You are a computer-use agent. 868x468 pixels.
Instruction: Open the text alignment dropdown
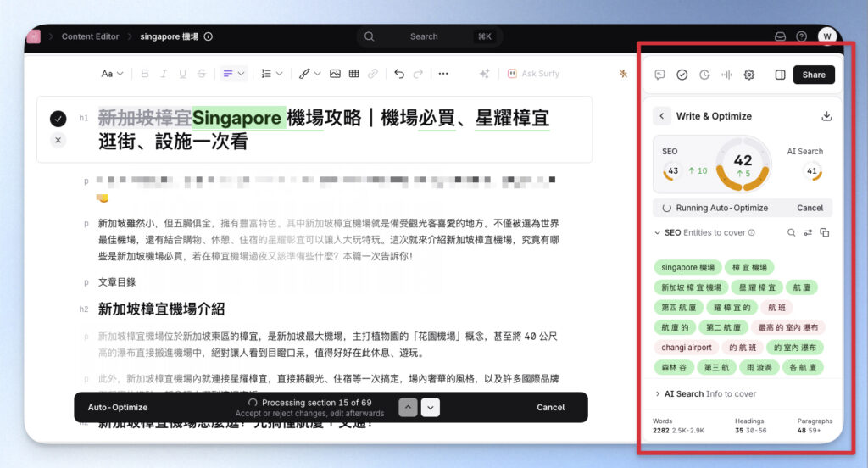pyautogui.click(x=234, y=74)
